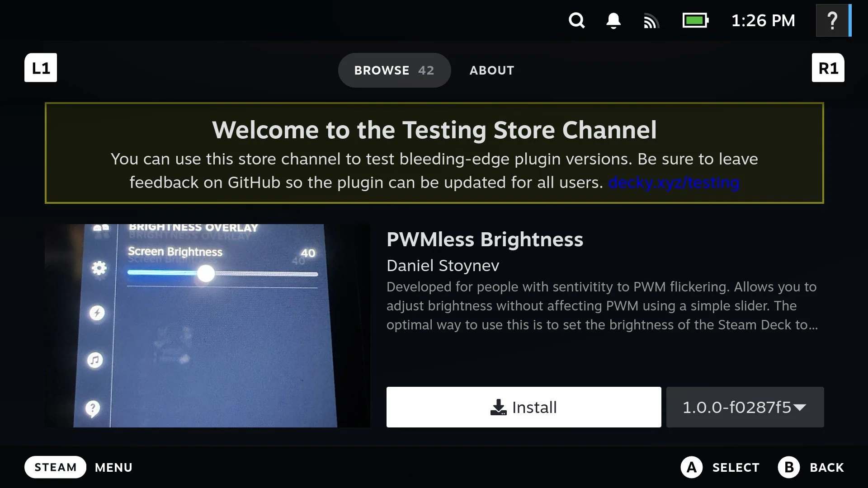Select the PWMless Brightness plugin title
This screenshot has height=488, width=868.
[485, 239]
